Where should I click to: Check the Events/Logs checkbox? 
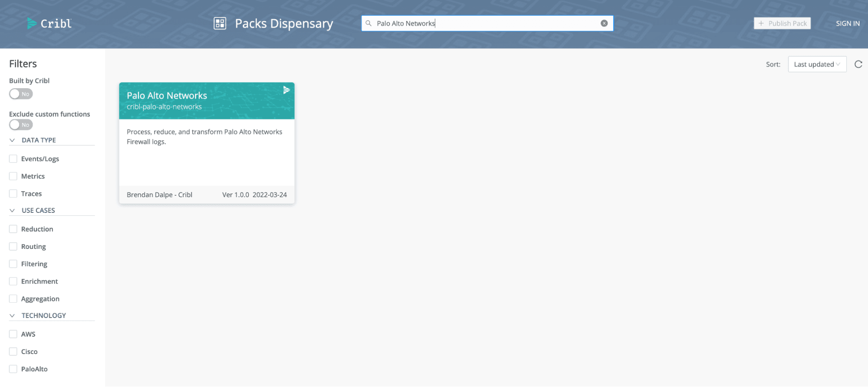pos(13,159)
